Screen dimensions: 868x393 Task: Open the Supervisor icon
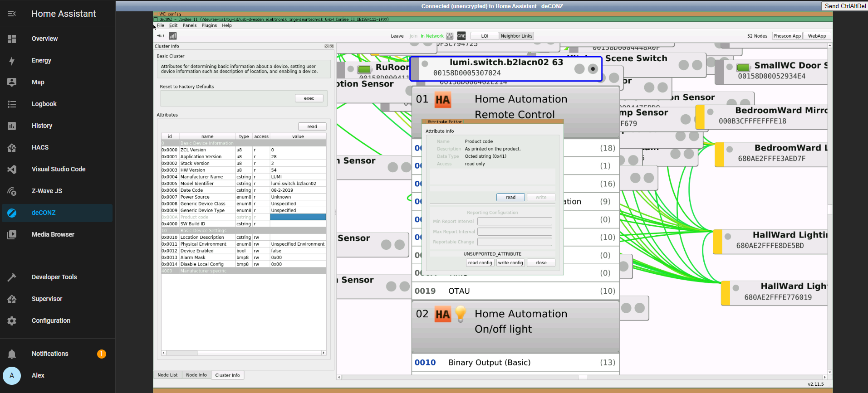tap(12, 299)
